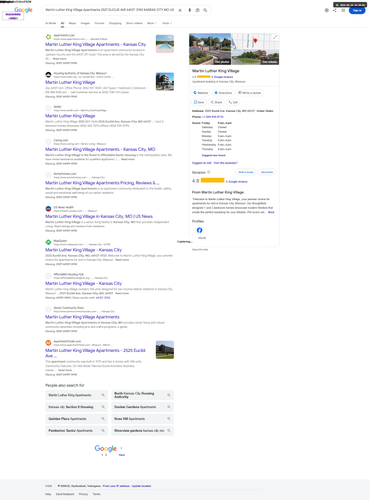Screen dimensions: 374x500
Task: Open See outside street view image
Action: pos(270,62)
